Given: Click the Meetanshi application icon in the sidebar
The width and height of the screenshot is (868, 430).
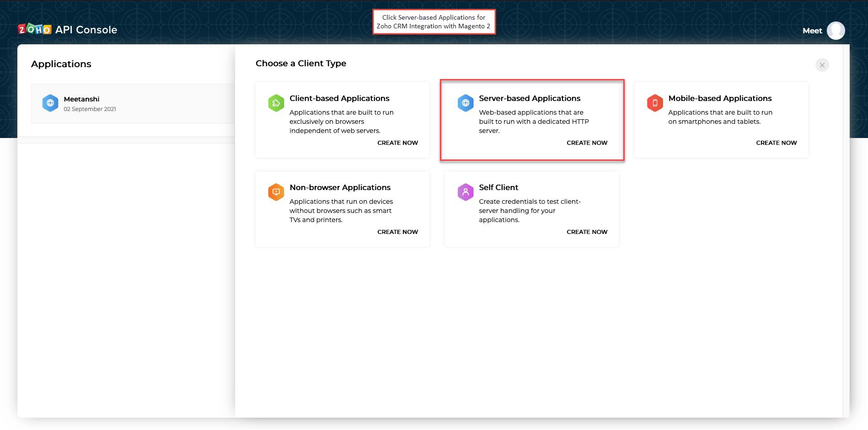Looking at the screenshot, I should pyautogui.click(x=50, y=103).
